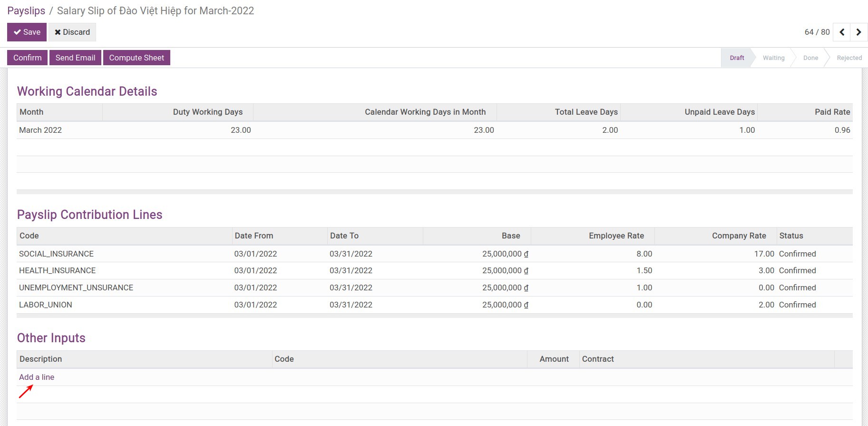Screen dimensions: 868x426
Task: Go to the previous payslip record arrow
Action: pyautogui.click(x=842, y=32)
